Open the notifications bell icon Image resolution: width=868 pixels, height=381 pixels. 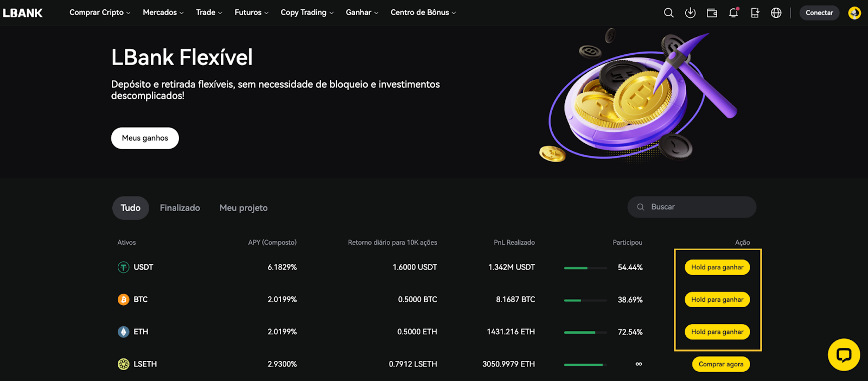[733, 12]
